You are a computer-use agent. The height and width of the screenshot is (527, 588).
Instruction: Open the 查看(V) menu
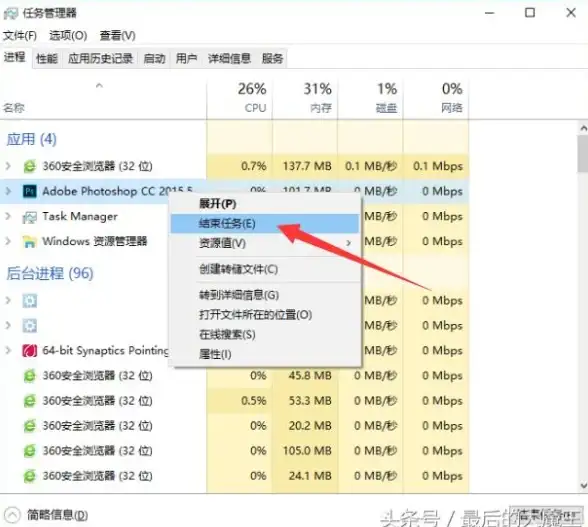coord(118,36)
